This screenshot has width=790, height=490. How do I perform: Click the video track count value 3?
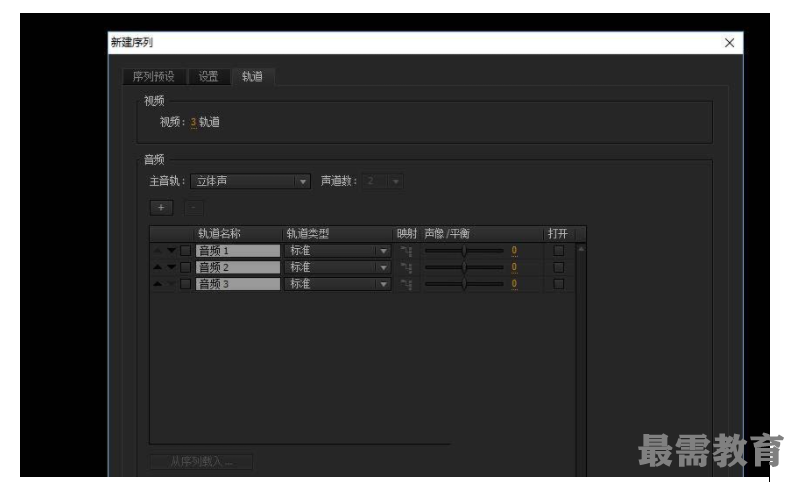pos(193,122)
